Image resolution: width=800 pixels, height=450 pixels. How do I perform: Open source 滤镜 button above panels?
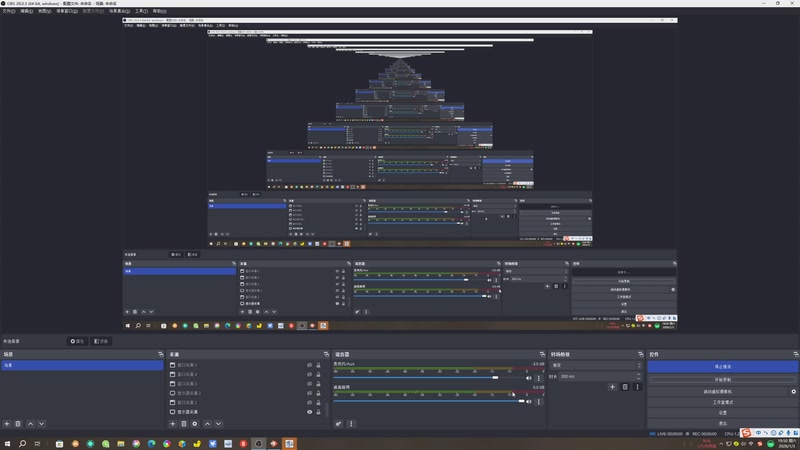coord(101,341)
